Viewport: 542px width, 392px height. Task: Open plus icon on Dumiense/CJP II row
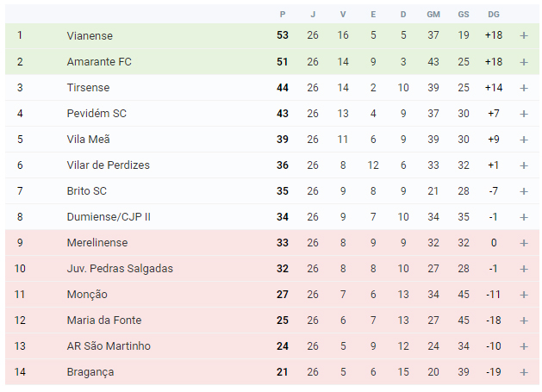(x=524, y=217)
